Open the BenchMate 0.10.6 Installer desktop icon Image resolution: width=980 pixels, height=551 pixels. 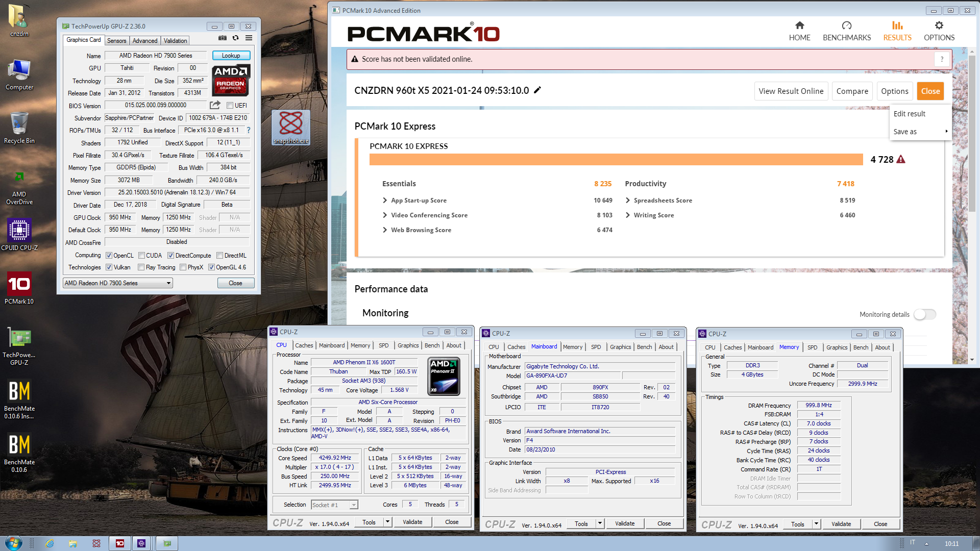pos(19,399)
